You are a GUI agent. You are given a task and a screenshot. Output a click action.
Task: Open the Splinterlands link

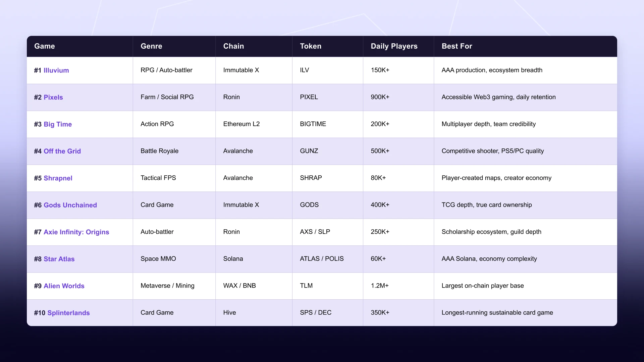68,313
